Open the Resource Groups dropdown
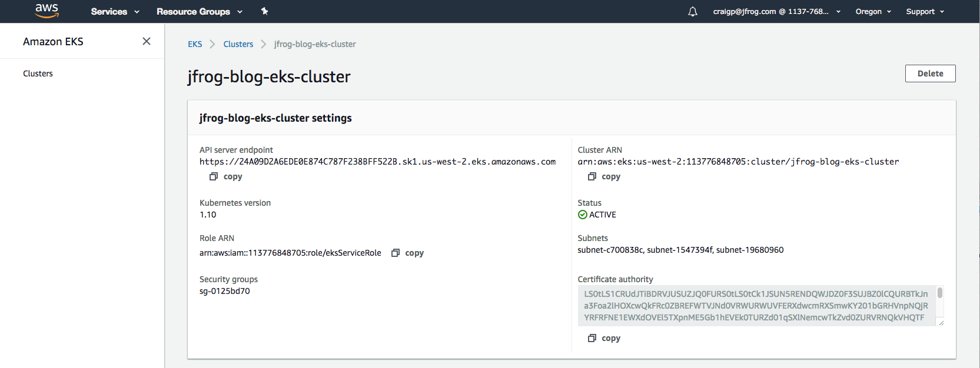Screen dimensions: 980x368 click(x=200, y=12)
